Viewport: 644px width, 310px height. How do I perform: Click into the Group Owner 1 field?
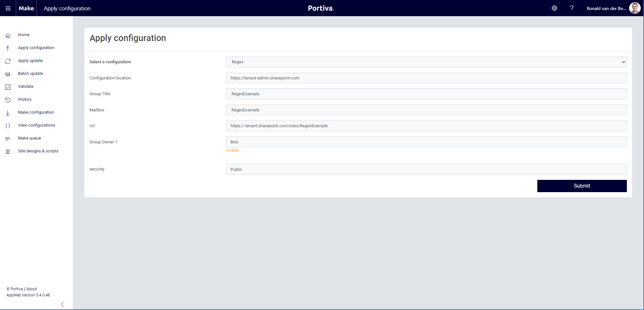click(x=426, y=142)
